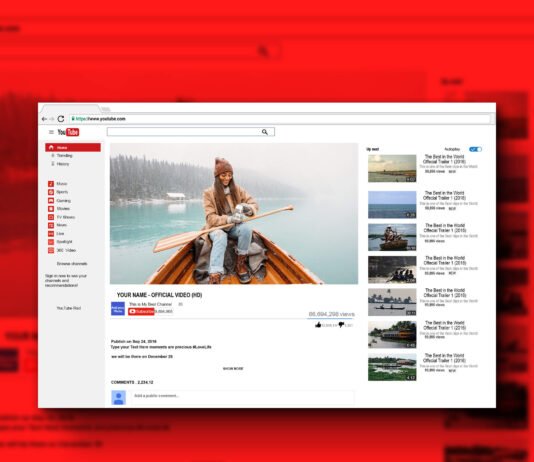Open the blue sea horizon thumbnail
The height and width of the screenshot is (462, 534).
pos(392,205)
